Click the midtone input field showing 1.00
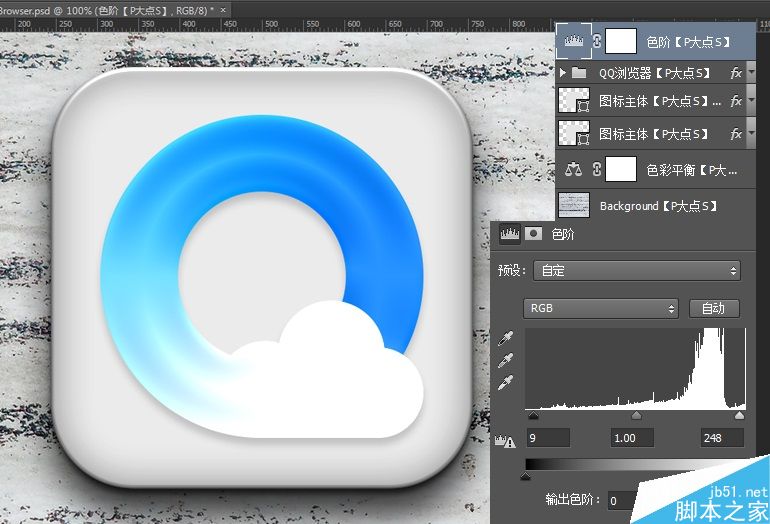The image size is (770, 524). click(632, 438)
